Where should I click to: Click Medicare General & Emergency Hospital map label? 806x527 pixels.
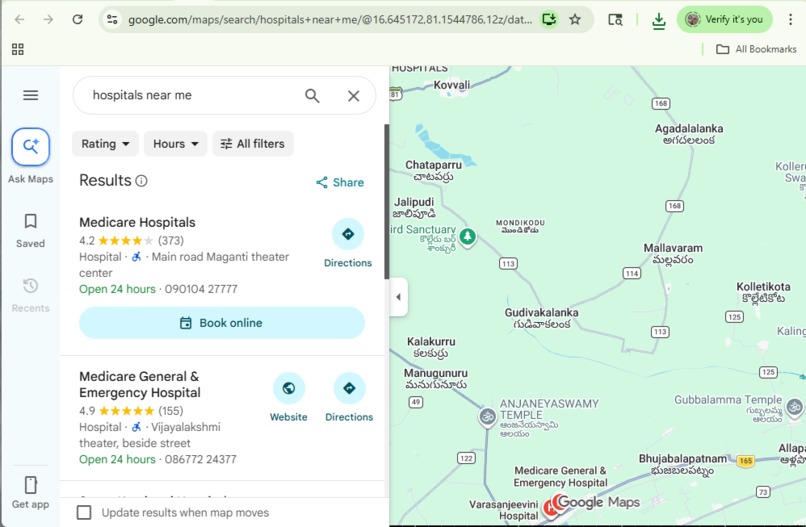point(560,477)
